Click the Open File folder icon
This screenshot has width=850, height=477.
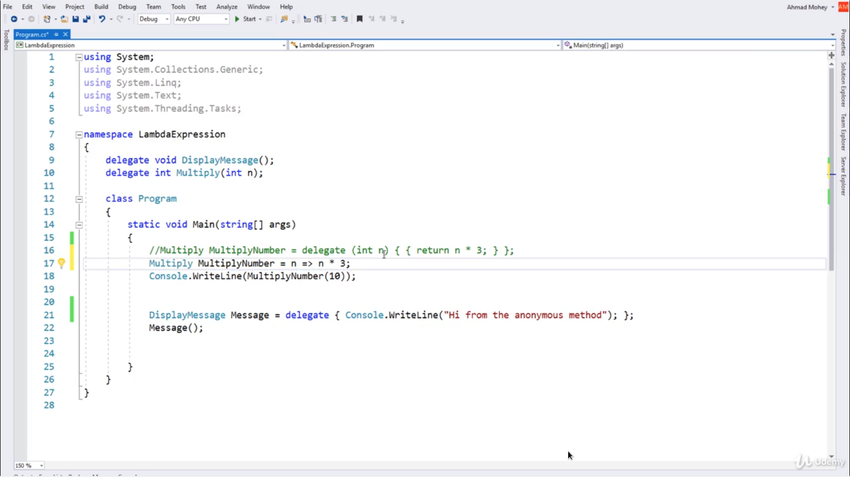[64, 19]
